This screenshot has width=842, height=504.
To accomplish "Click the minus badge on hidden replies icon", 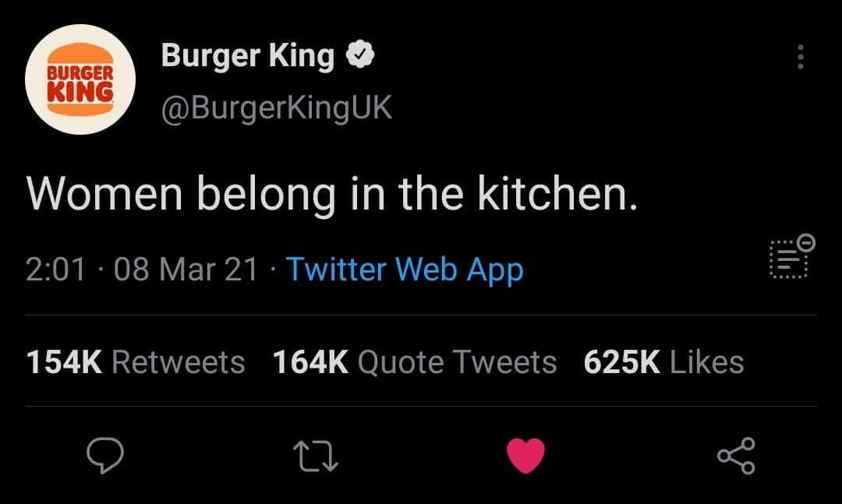I will point(806,242).
